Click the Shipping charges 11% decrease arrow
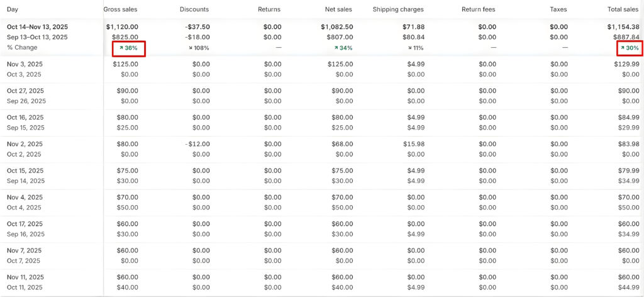 (409, 48)
